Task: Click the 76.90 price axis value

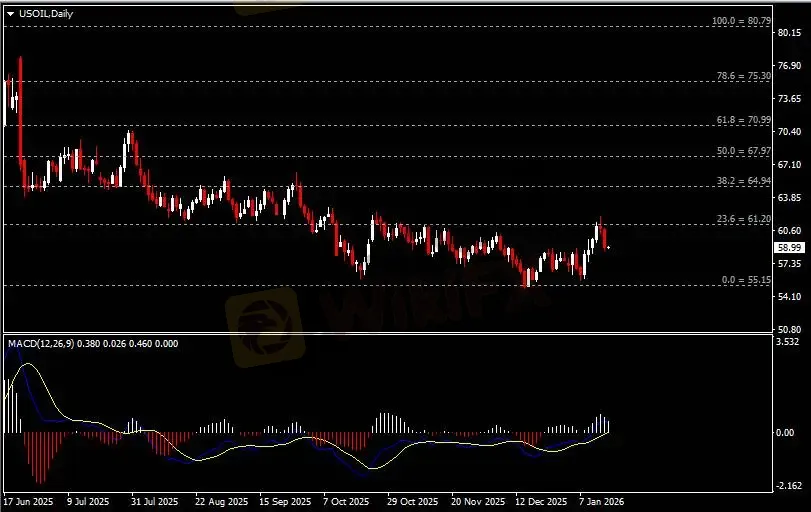Action: (790, 66)
